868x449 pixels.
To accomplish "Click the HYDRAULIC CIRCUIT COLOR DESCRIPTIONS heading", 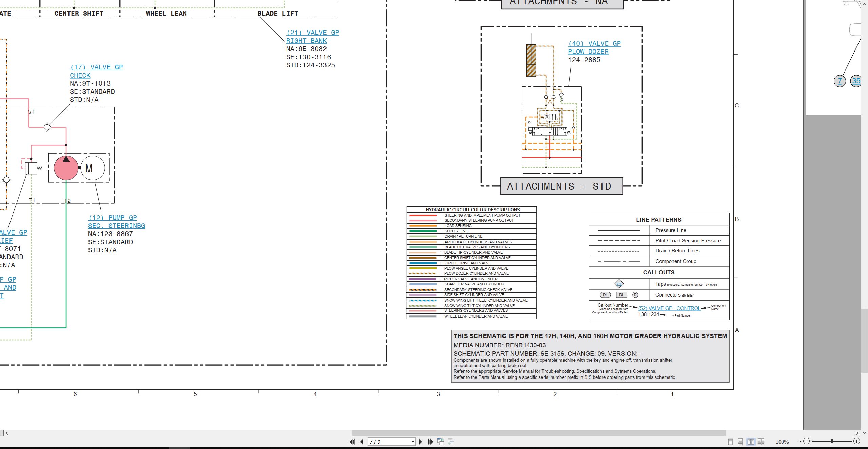I will coord(472,210).
